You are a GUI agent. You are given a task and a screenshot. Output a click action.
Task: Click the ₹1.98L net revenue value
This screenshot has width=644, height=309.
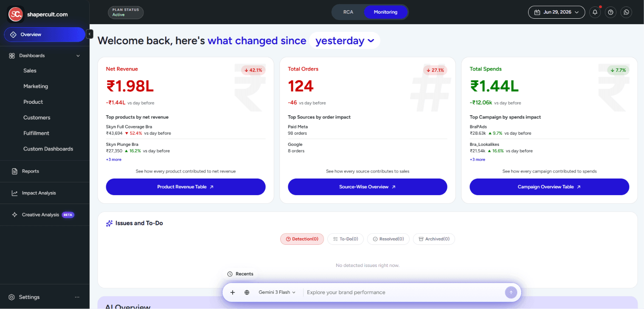click(130, 87)
